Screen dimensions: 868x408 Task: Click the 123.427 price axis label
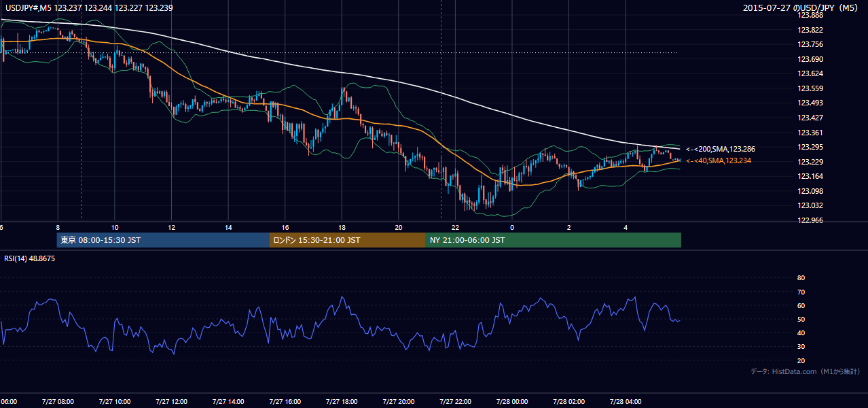click(810, 118)
